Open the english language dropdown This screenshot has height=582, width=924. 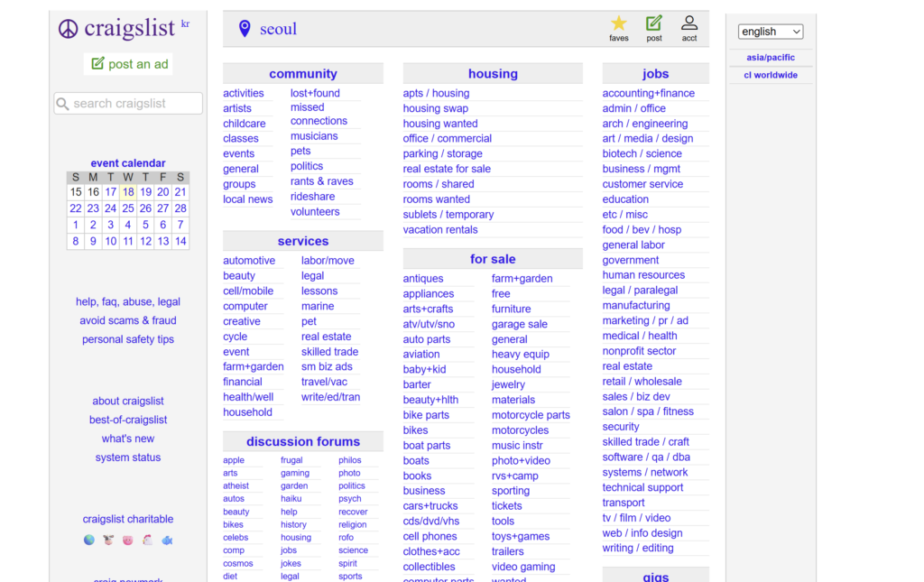[x=771, y=32]
